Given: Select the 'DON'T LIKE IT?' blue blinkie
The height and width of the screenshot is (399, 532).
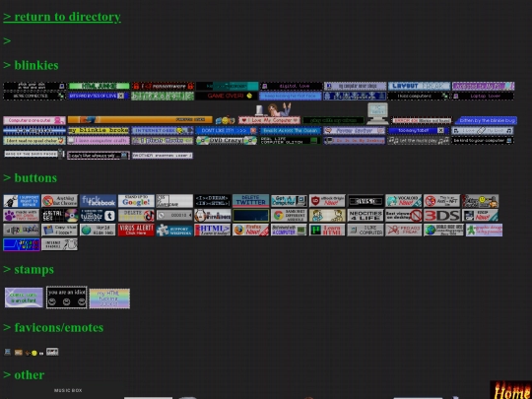Looking at the screenshot, I should (227, 131).
